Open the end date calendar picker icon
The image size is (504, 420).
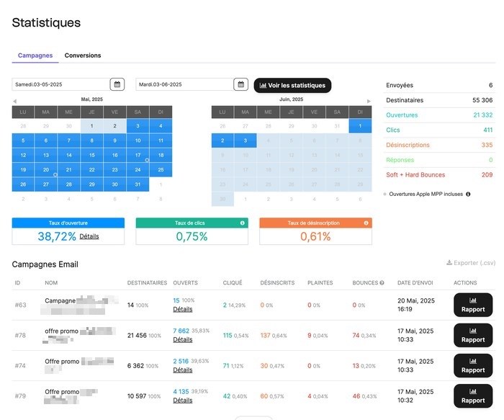240,84
